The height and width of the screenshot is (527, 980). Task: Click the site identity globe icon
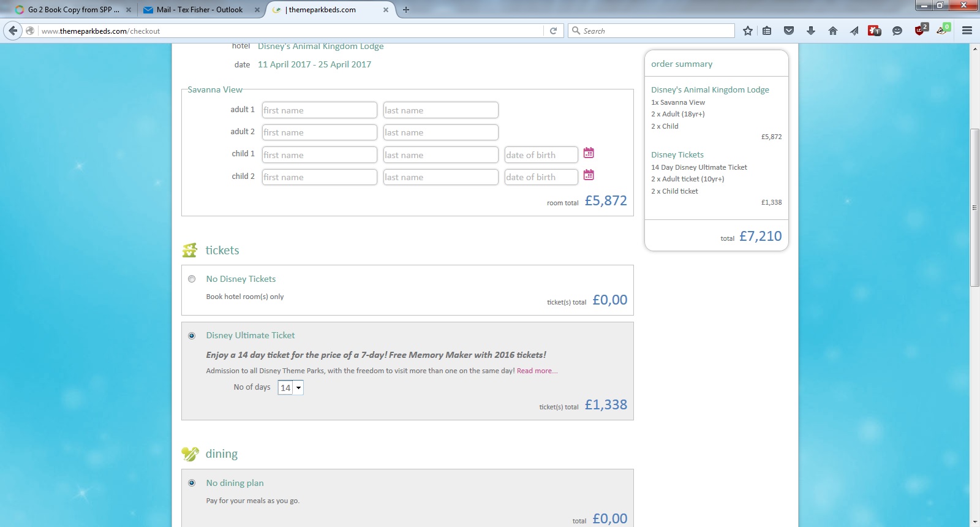(x=30, y=31)
